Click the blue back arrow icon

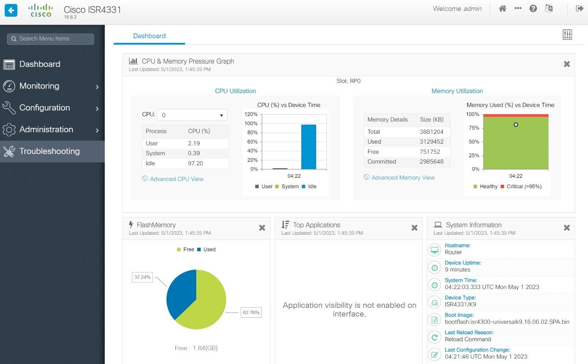[x=11, y=10]
